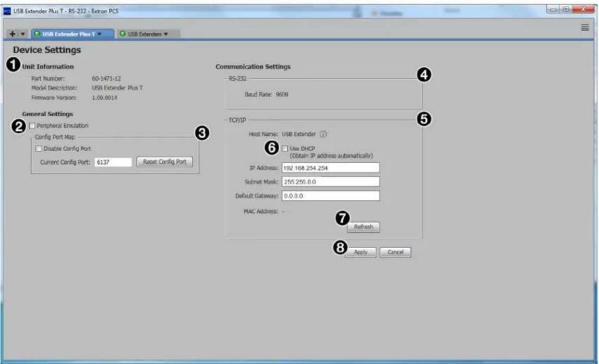Click the Current Config Port field
Screen dimensions: 599x364
pyautogui.click(x=113, y=162)
